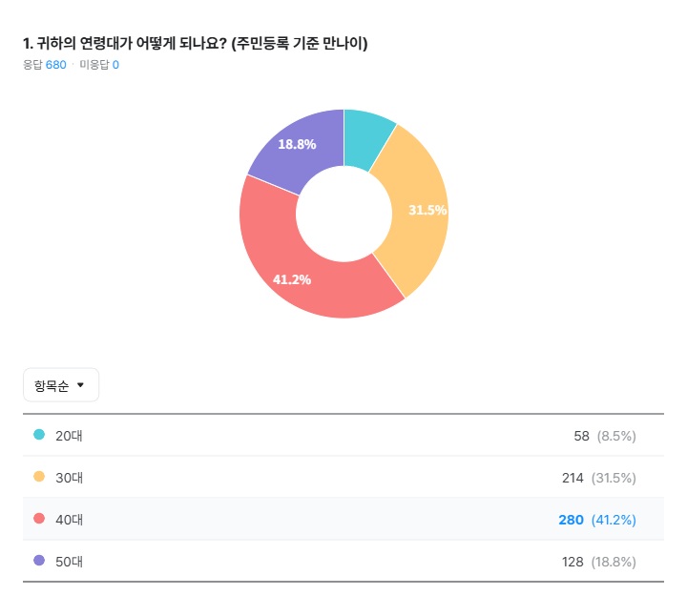Click the teal 20대 legend dot
The image size is (687, 616).
[x=39, y=435]
